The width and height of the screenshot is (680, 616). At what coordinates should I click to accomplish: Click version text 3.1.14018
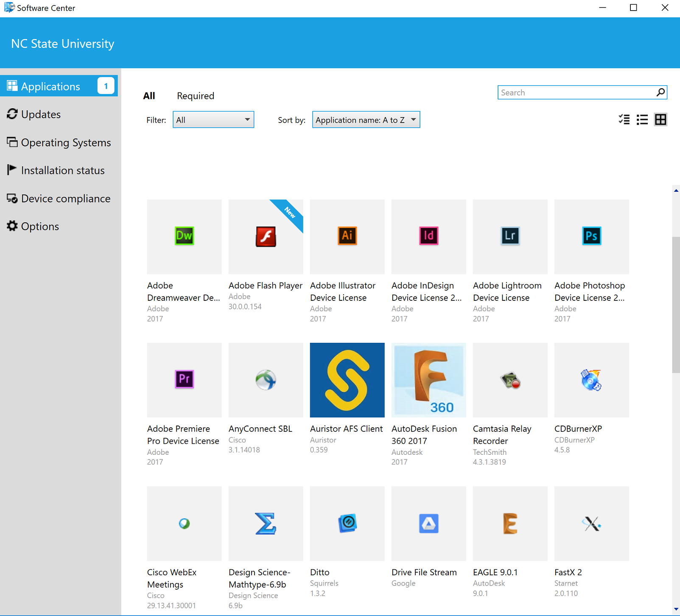244,450
